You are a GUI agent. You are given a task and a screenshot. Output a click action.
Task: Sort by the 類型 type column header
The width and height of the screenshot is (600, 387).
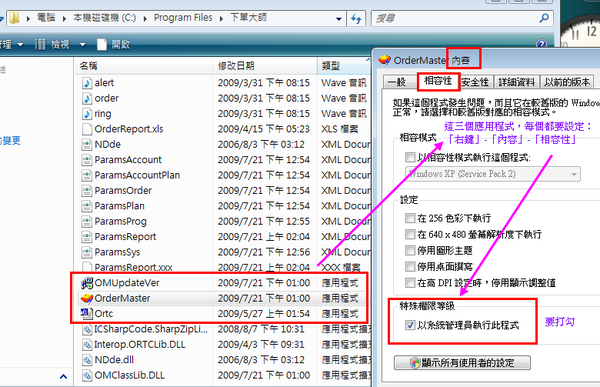tap(344, 66)
